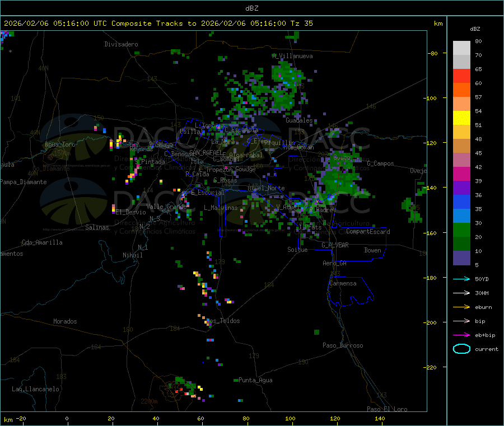Click the 'dBZ' title at the top
The width and height of the screenshot is (504, 426).
point(251,8)
